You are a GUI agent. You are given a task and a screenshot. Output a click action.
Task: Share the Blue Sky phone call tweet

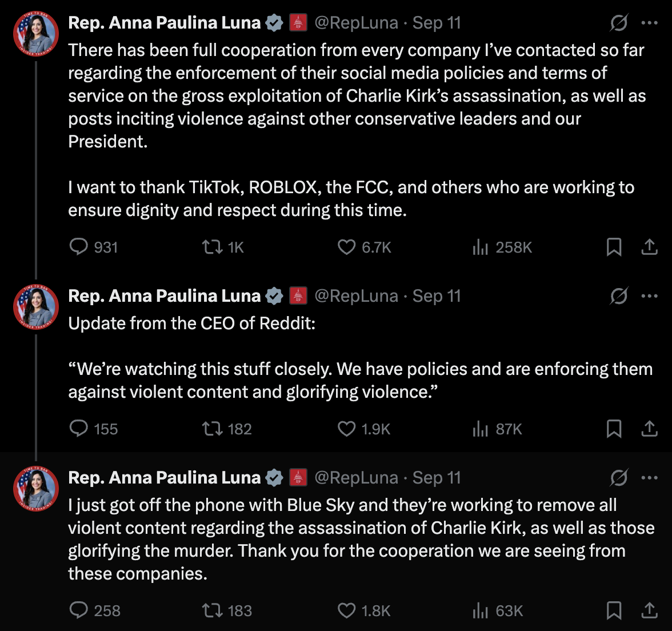click(x=649, y=610)
